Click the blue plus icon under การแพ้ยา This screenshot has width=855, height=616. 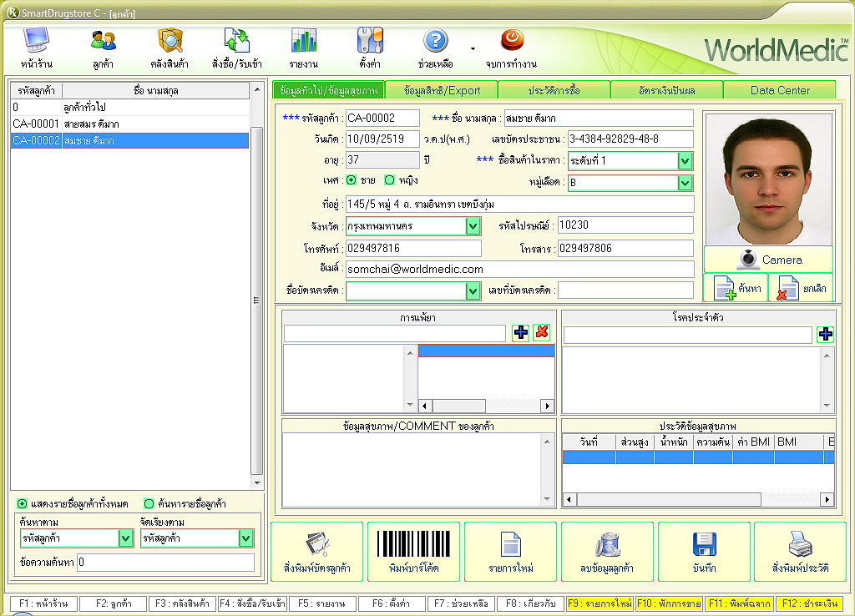pyautogui.click(x=521, y=332)
